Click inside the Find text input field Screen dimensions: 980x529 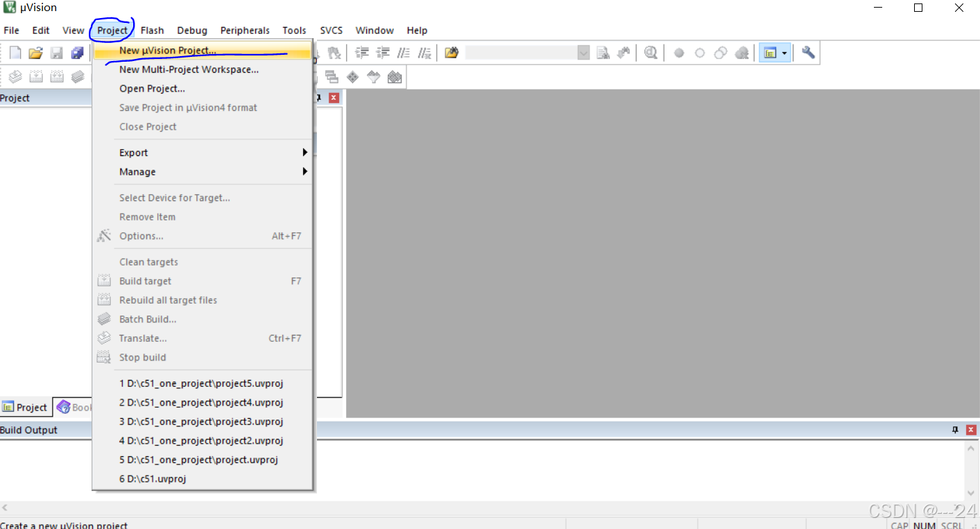pyautogui.click(x=521, y=53)
